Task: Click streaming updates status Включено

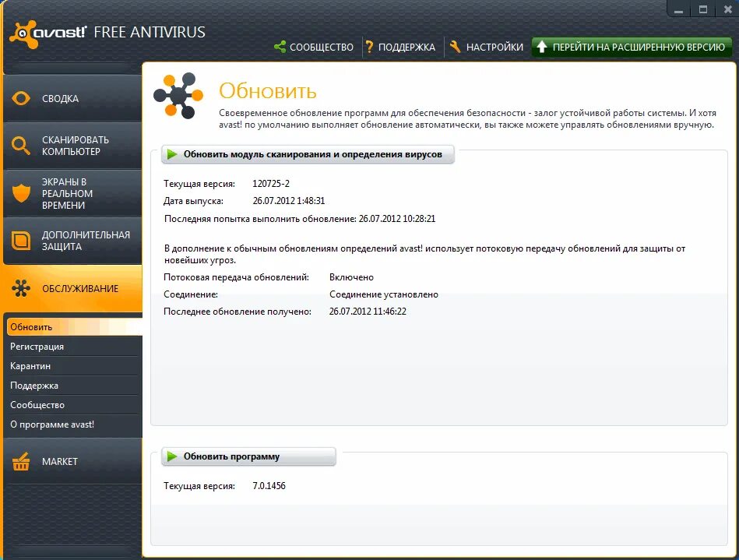Action: (x=352, y=277)
